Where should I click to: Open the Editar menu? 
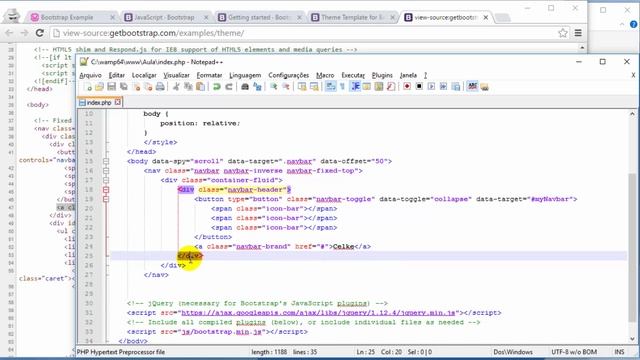(x=117, y=76)
